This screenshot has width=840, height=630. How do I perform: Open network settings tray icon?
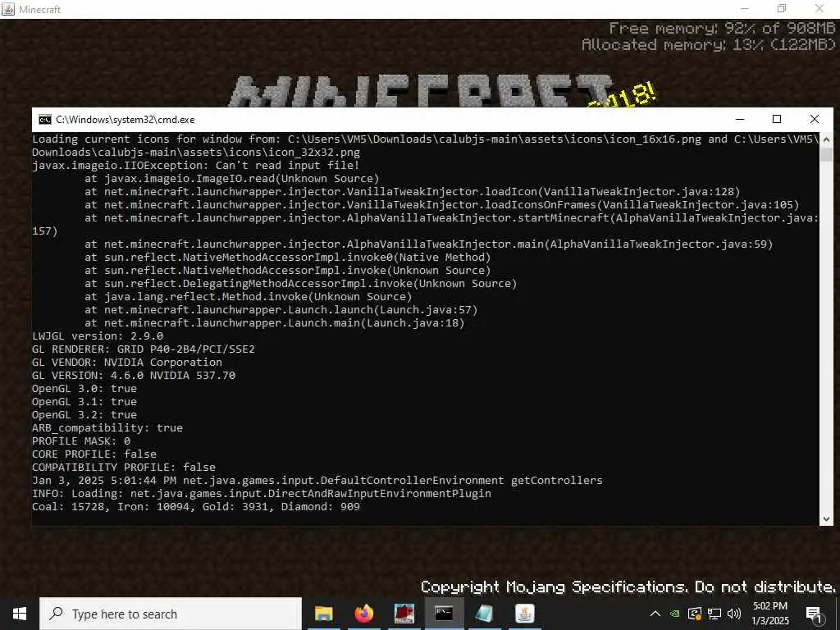(x=714, y=614)
